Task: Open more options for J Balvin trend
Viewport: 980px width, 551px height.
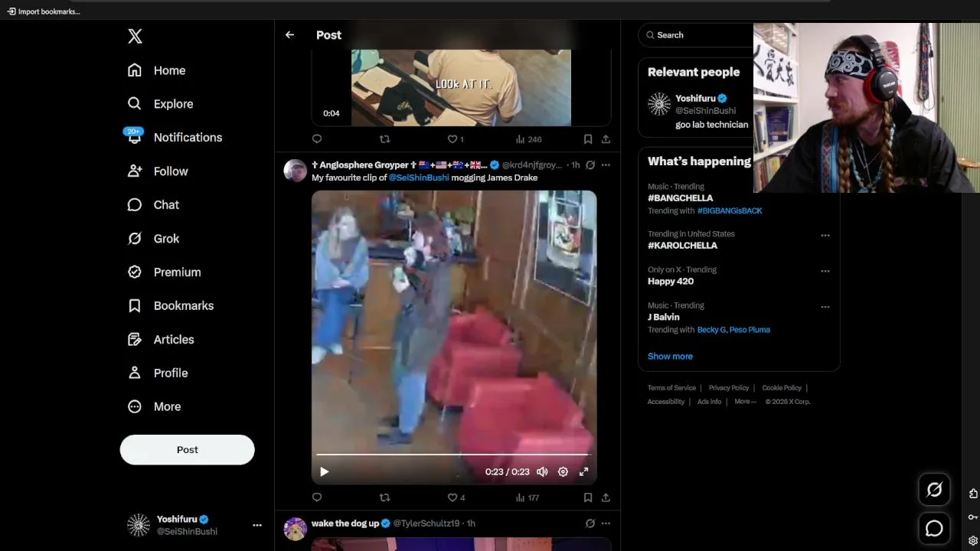Action: (825, 307)
